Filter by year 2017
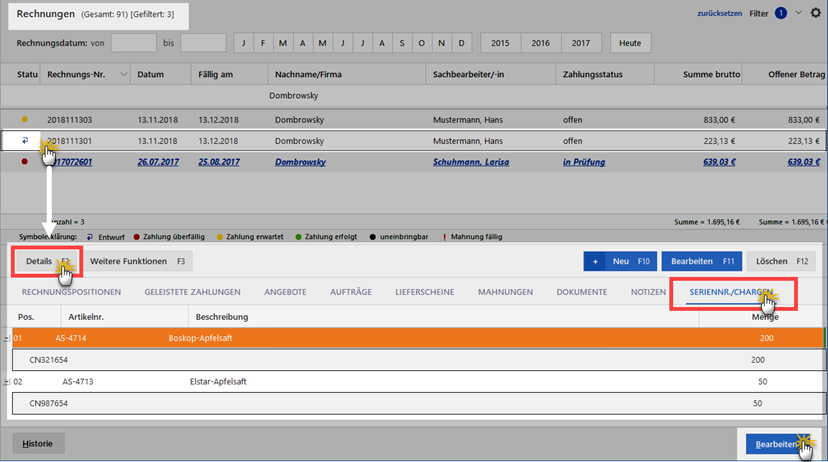This screenshot has width=828, height=462. [x=581, y=43]
